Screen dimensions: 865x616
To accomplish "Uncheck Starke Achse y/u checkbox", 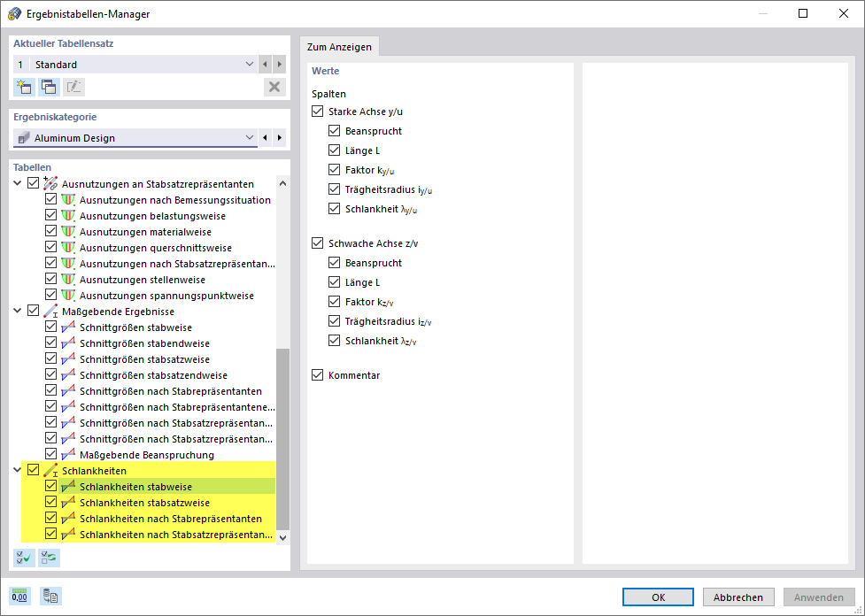I will [x=317, y=112].
